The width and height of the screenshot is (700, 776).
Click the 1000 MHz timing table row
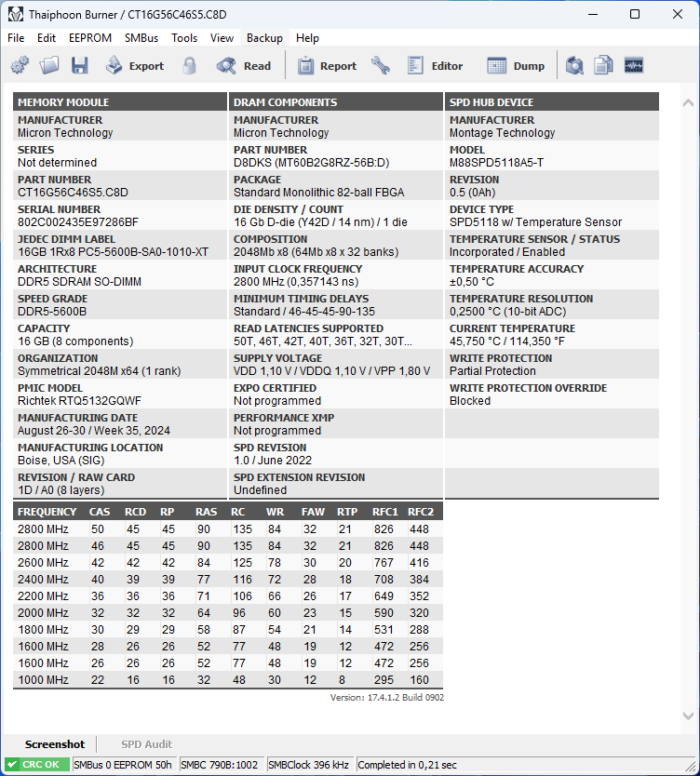(228, 680)
